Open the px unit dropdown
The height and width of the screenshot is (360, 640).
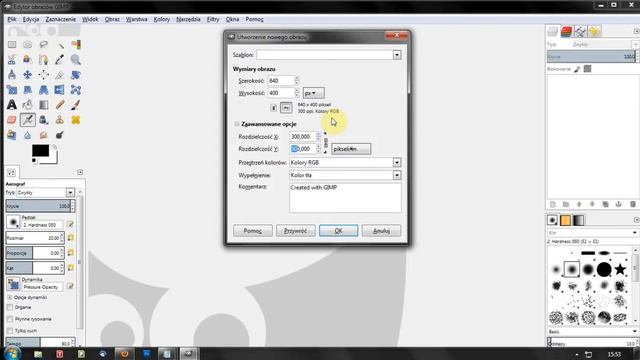(x=313, y=93)
